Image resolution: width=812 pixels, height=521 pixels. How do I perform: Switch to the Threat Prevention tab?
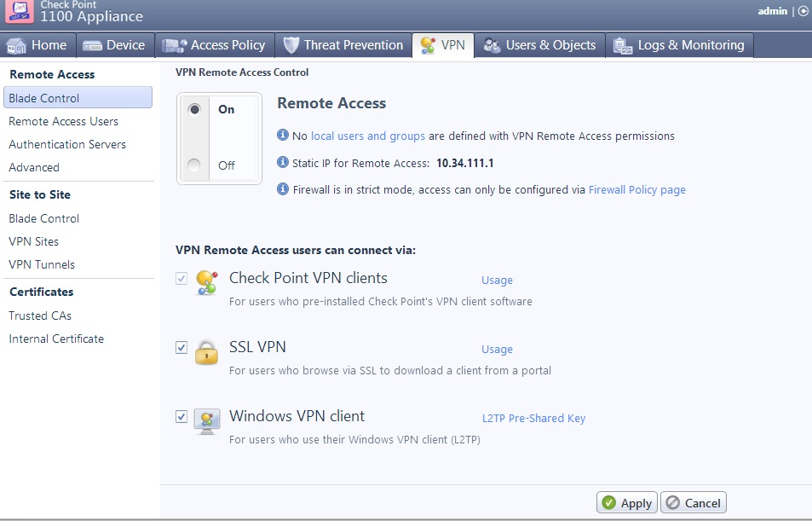click(343, 45)
